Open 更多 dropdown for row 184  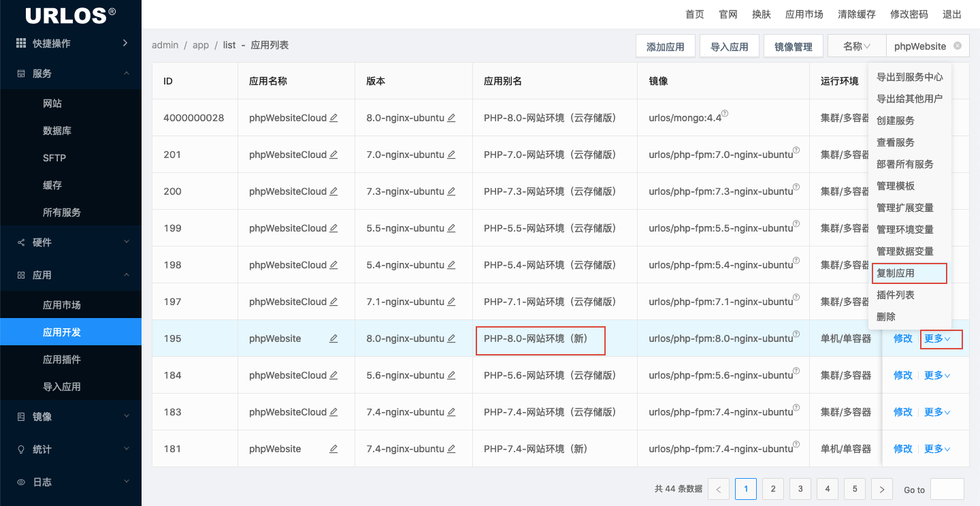coord(937,375)
